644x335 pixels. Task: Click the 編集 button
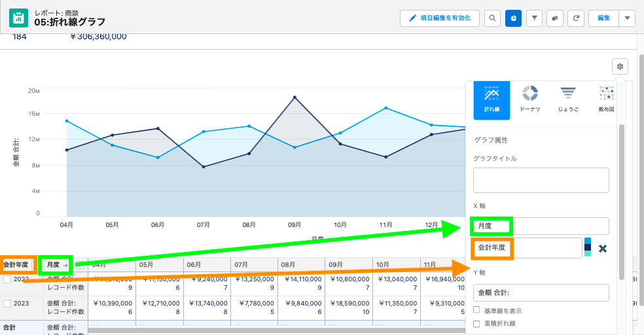[603, 18]
